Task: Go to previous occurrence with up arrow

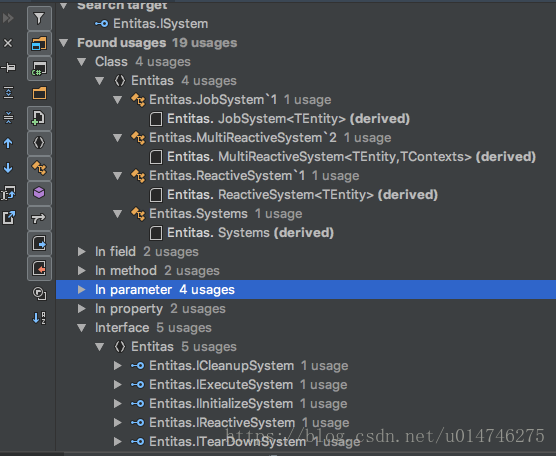Action: click(x=8, y=143)
